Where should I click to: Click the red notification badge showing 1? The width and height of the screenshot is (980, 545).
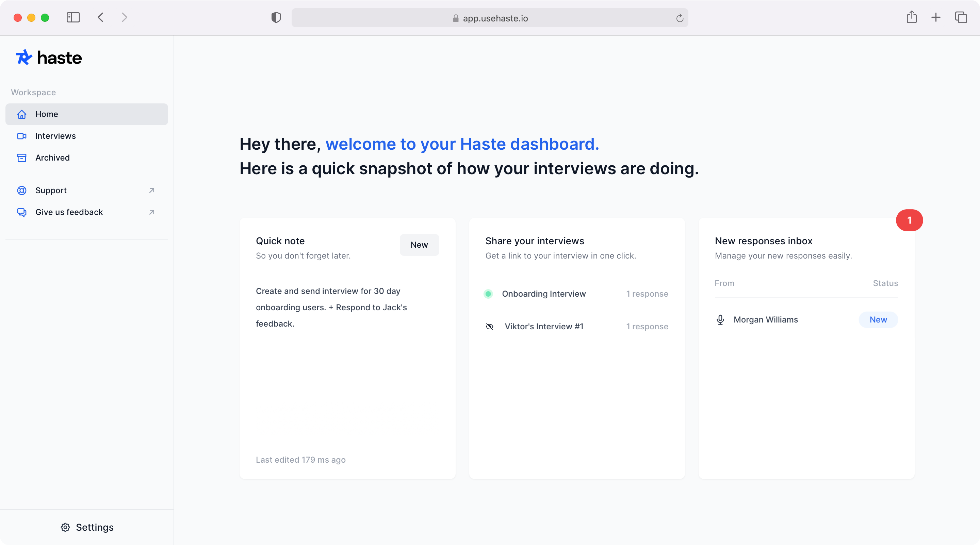coord(910,220)
